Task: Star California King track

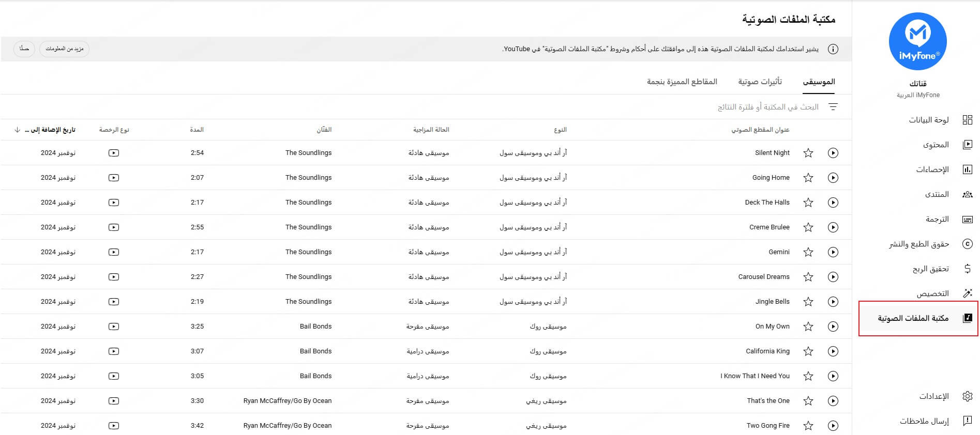Action: [x=808, y=351]
